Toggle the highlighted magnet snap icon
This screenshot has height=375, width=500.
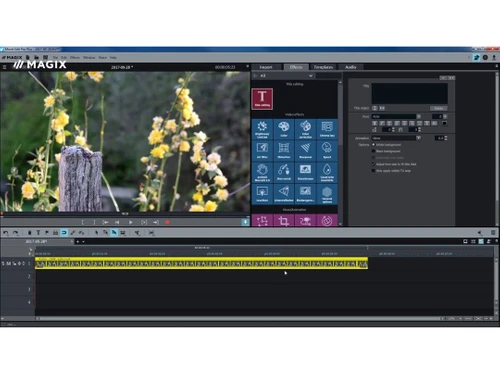(x=64, y=233)
